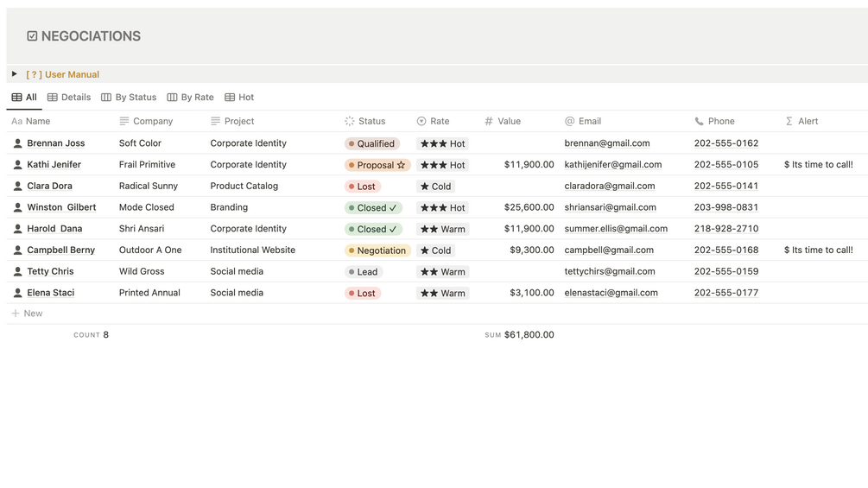868x488 pixels.
Task: Click Lost status tag for Clara Dora
Action: pyautogui.click(x=363, y=187)
